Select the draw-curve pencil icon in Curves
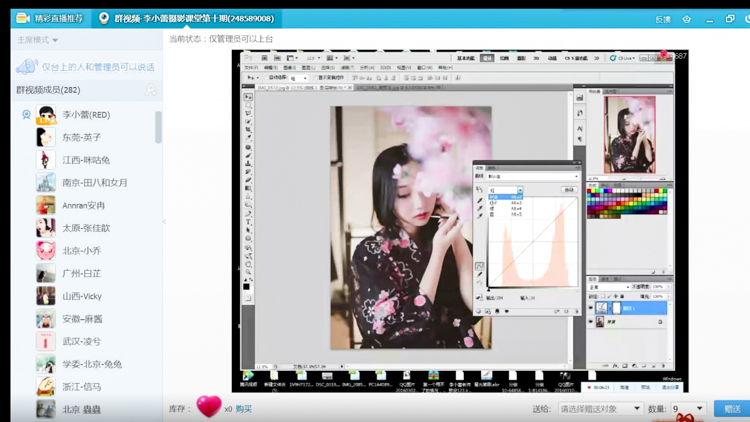The height and width of the screenshot is (422, 750). (479, 275)
